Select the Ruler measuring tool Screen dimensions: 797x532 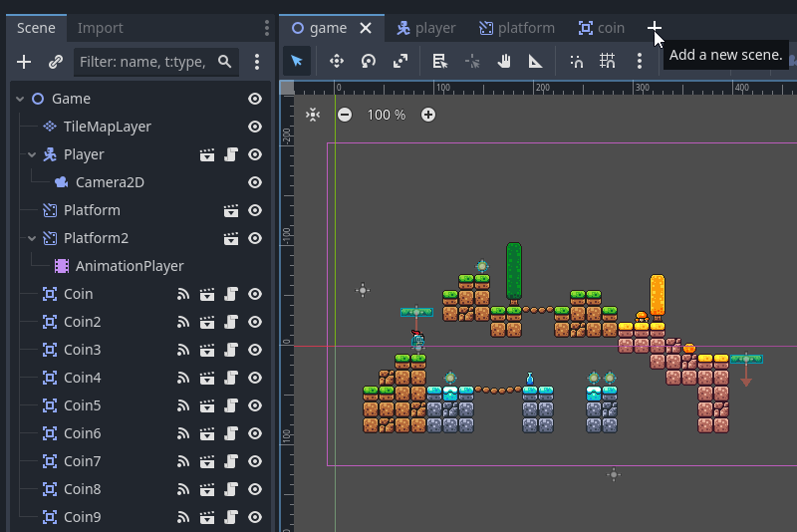pyautogui.click(x=536, y=61)
